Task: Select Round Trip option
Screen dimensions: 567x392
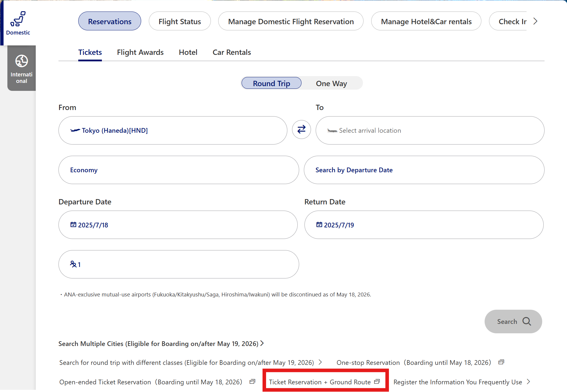Action: (271, 83)
